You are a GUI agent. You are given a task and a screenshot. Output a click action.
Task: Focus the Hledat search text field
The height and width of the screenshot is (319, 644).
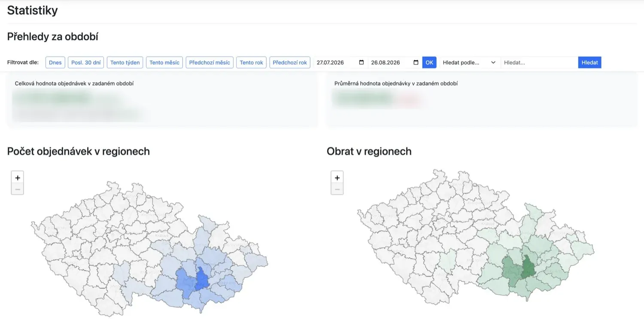pos(539,63)
